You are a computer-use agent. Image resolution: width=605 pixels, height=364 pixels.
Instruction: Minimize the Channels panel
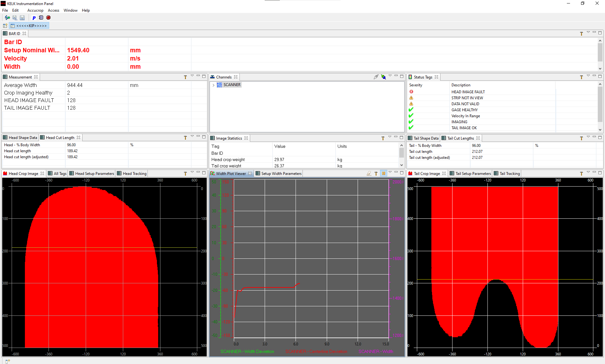point(396,76)
